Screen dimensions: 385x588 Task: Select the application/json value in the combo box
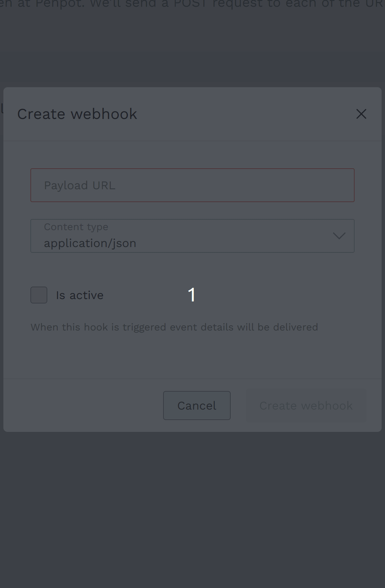click(x=90, y=243)
